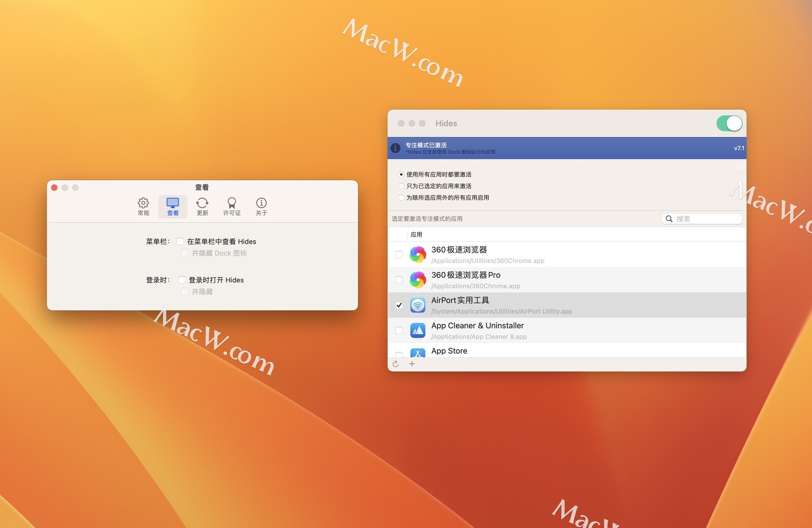Click the 选定要激活专注模式的应用 label
This screenshot has width=812, height=528.
pyautogui.click(x=427, y=219)
